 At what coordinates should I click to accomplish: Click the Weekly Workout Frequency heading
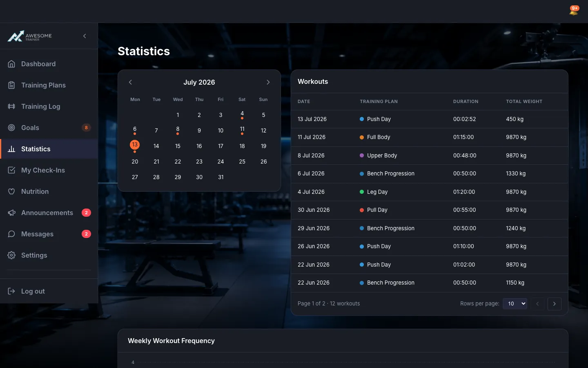coord(171,341)
